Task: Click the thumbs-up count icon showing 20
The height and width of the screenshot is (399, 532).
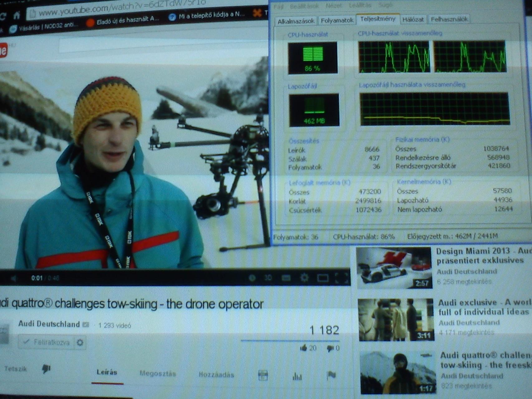Action: [x=303, y=348]
